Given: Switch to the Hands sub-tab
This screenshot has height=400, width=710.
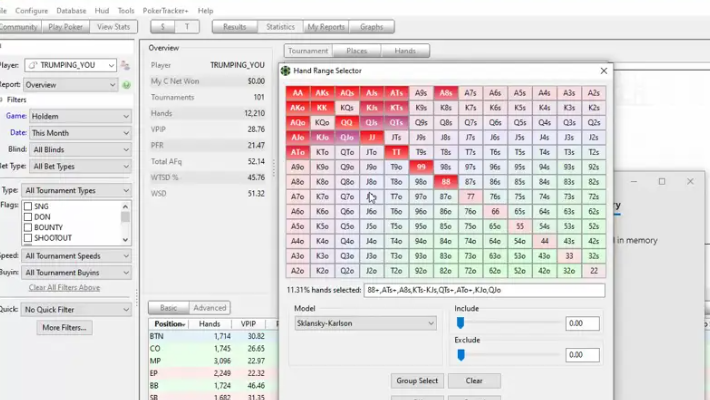Looking at the screenshot, I should 405,51.
